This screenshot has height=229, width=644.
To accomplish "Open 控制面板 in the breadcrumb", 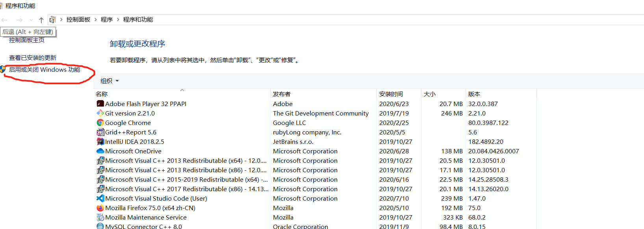I will click(78, 19).
